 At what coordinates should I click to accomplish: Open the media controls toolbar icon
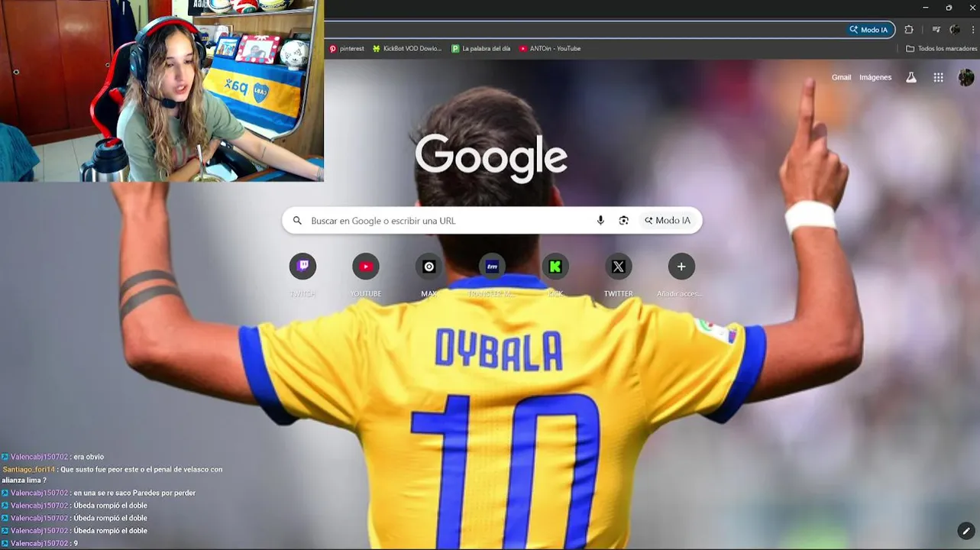[936, 30]
